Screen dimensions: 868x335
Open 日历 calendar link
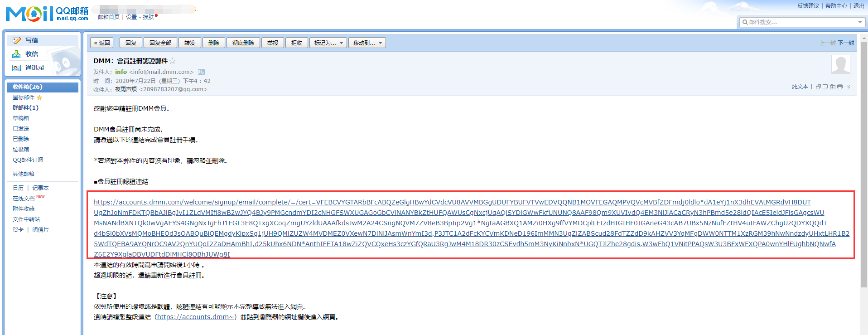click(18, 188)
